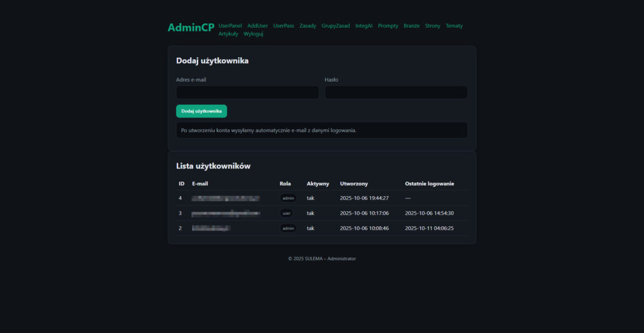Click the Ostatnie logowanie column header

point(430,183)
